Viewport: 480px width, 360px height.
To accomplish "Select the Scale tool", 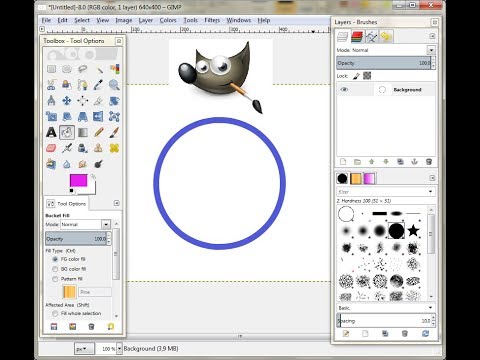I will pyautogui.click(x=51, y=116).
